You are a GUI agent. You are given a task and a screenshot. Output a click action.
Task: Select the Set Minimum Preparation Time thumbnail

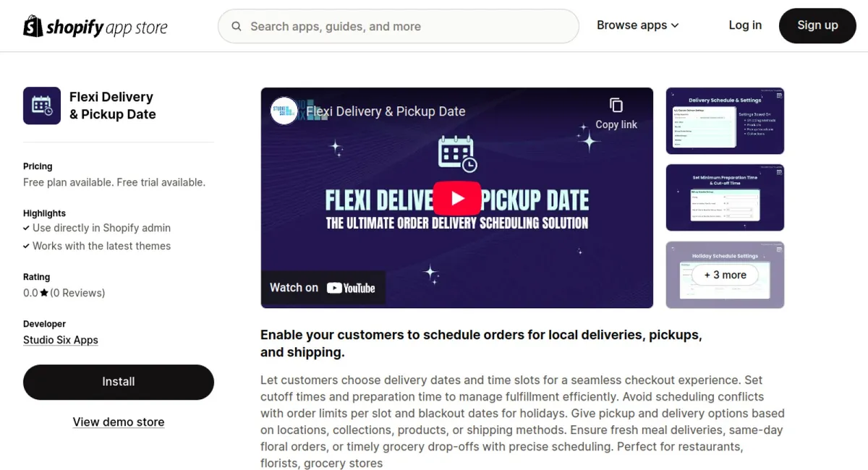pyautogui.click(x=725, y=197)
